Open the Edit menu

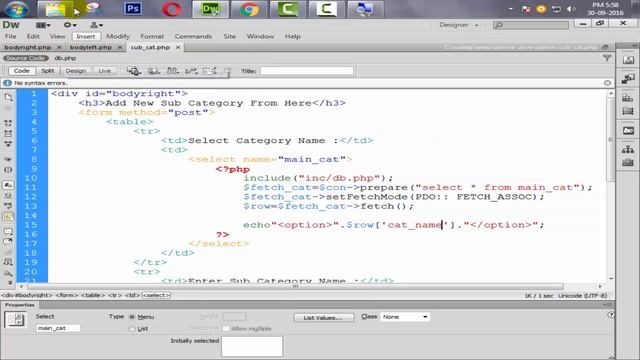pyautogui.click(x=33, y=36)
